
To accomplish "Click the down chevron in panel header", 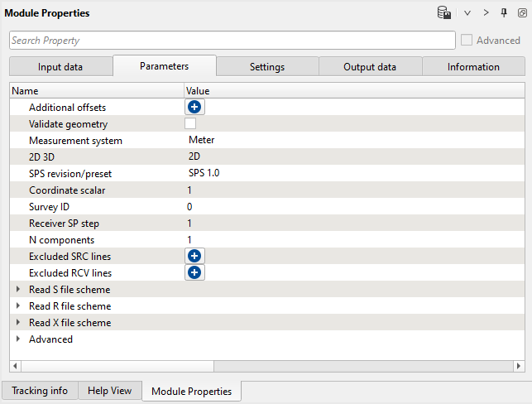I will (x=467, y=13).
